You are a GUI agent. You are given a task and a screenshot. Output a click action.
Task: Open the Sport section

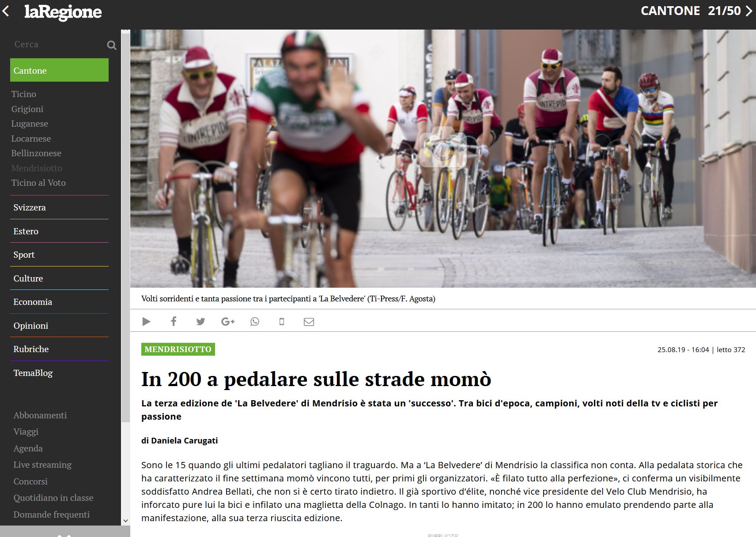click(24, 255)
